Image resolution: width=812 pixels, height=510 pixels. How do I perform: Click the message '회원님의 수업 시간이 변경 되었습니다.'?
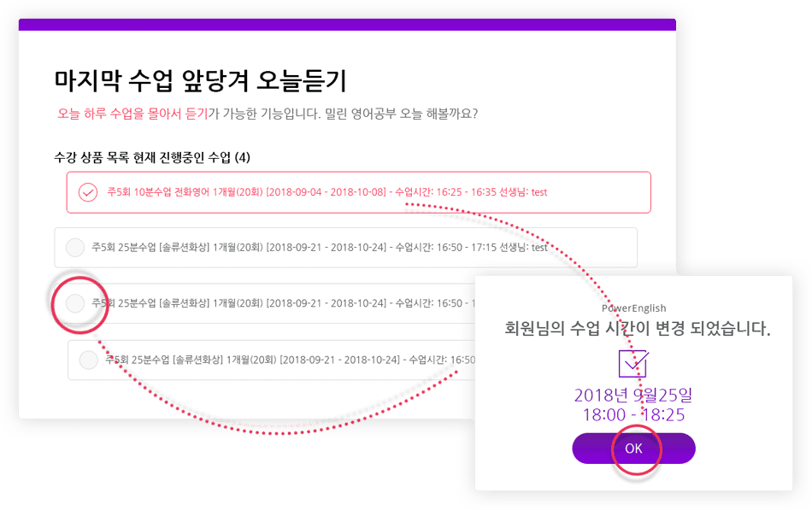click(638, 328)
